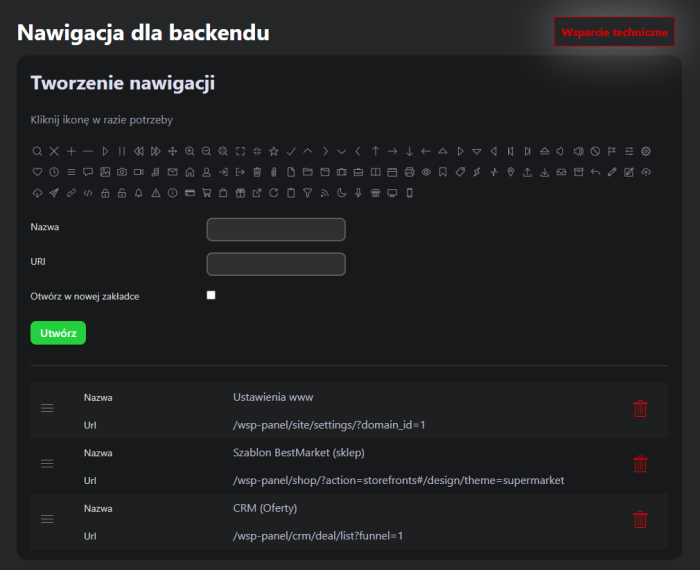The width and height of the screenshot is (700, 570).
Task: Pick the code brackets icon
Action: (88, 193)
